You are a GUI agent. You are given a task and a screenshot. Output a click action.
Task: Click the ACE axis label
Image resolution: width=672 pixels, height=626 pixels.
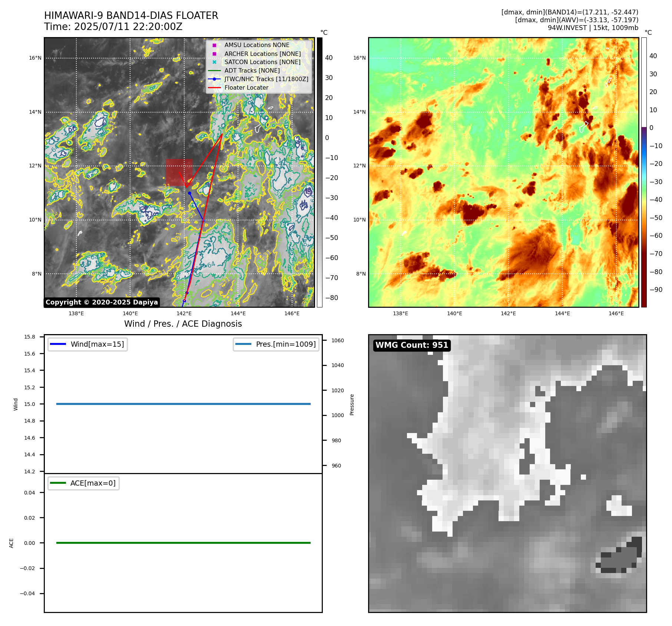tap(11, 543)
